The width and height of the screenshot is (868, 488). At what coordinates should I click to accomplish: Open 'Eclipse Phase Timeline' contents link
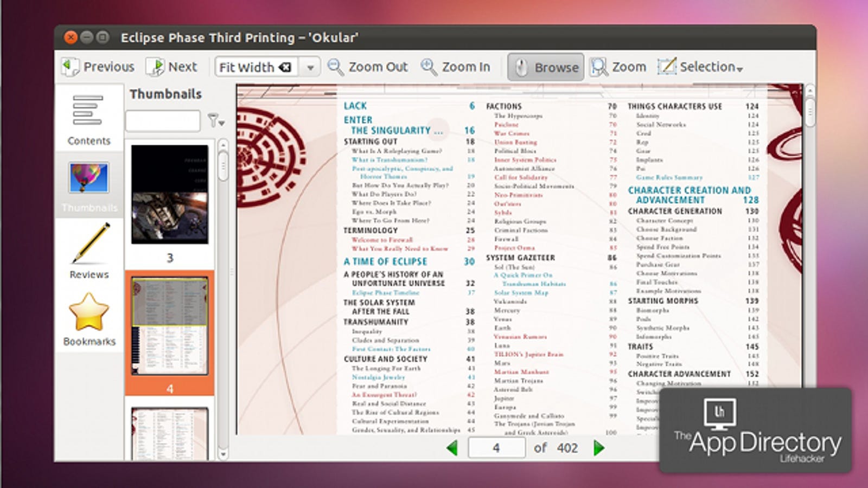pyautogui.click(x=385, y=292)
